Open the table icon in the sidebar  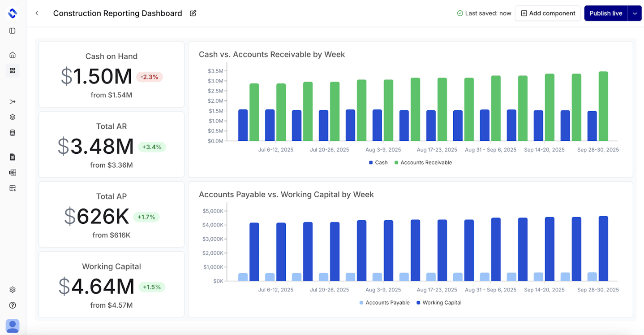[x=13, y=188]
